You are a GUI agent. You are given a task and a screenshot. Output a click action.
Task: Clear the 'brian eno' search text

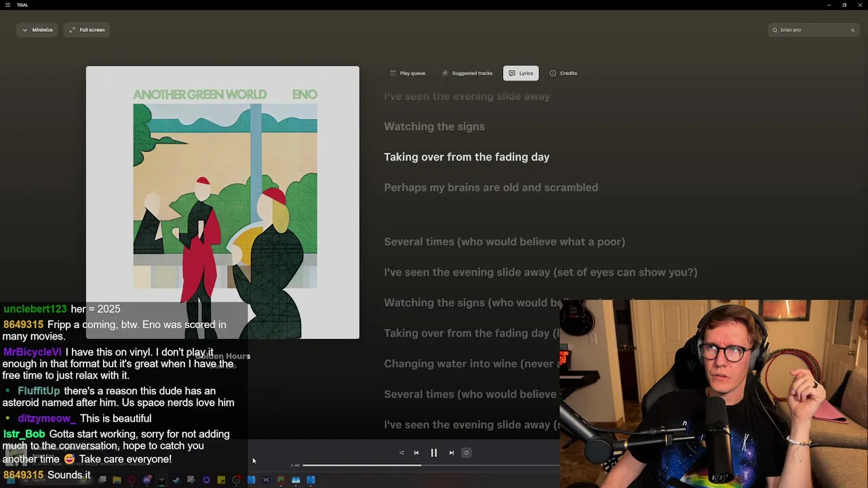[x=852, y=30]
